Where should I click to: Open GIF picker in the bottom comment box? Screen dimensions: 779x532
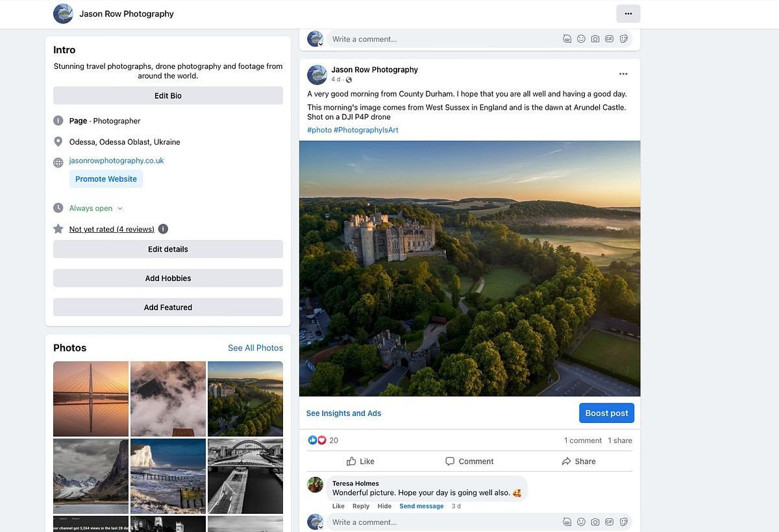610,522
